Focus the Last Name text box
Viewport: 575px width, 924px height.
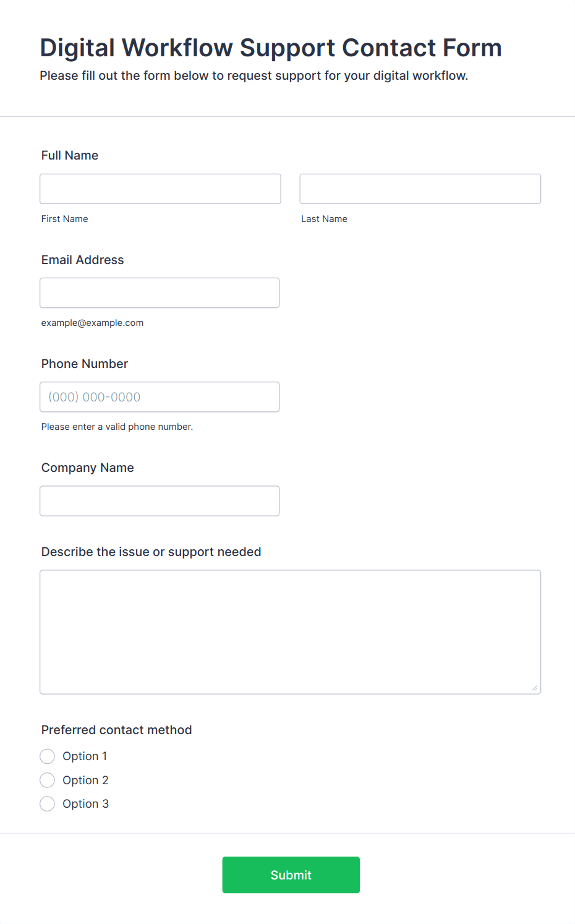pos(420,189)
